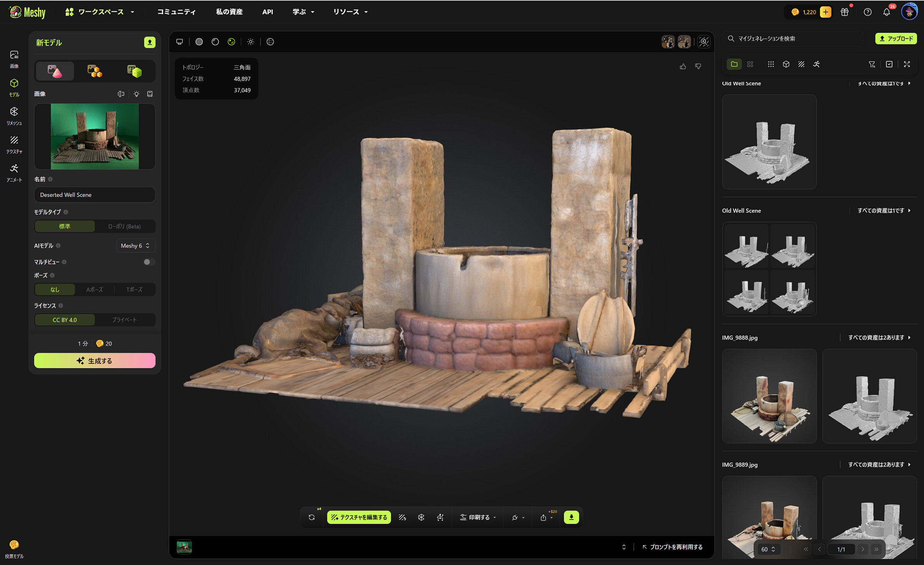Select the A-pose option
Image resolution: width=924 pixels, height=565 pixels.
coord(95,289)
